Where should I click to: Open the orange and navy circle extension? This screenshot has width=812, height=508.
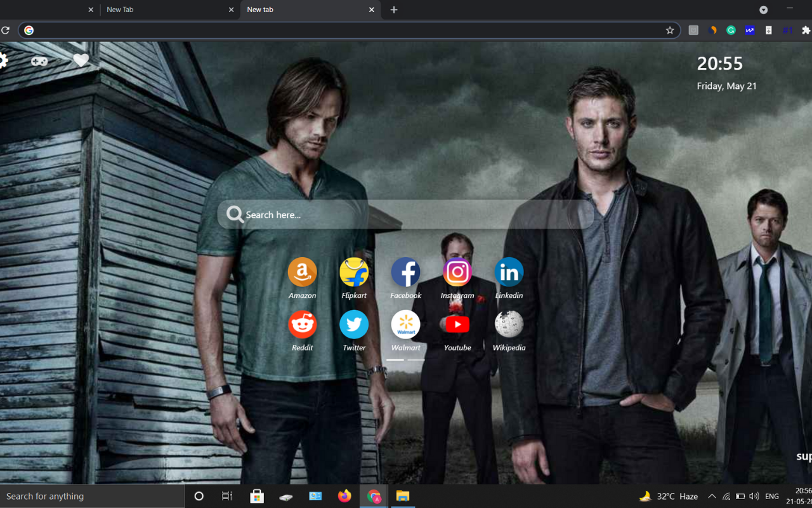click(712, 30)
